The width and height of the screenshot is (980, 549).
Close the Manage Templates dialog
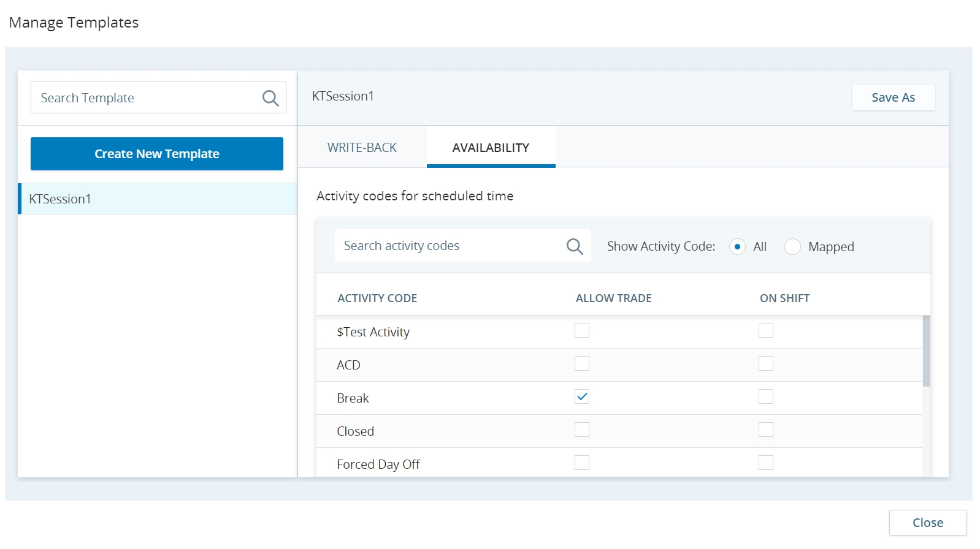coord(927,523)
